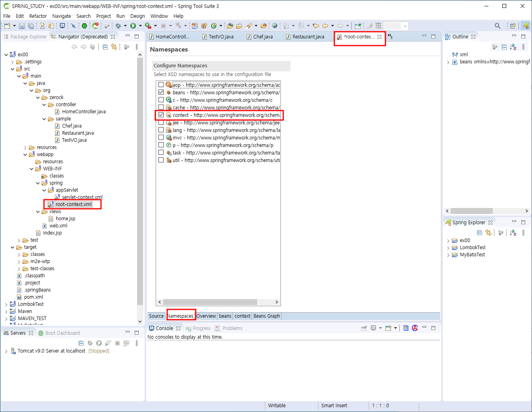The height and width of the screenshot is (412, 532).
Task: Expand the .settings folder
Action: coord(12,62)
